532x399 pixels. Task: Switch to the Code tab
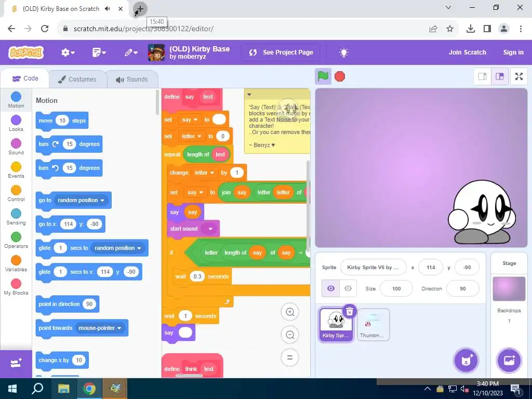(x=25, y=78)
